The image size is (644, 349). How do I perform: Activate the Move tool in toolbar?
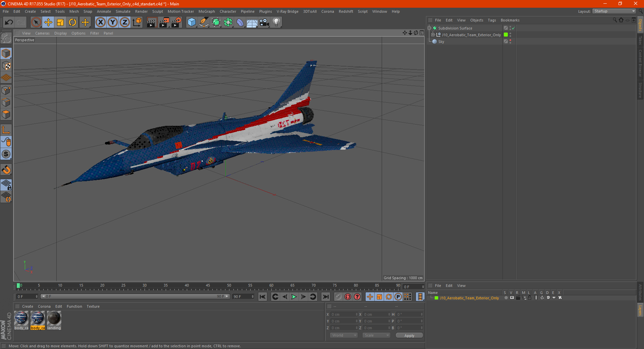[x=48, y=22]
